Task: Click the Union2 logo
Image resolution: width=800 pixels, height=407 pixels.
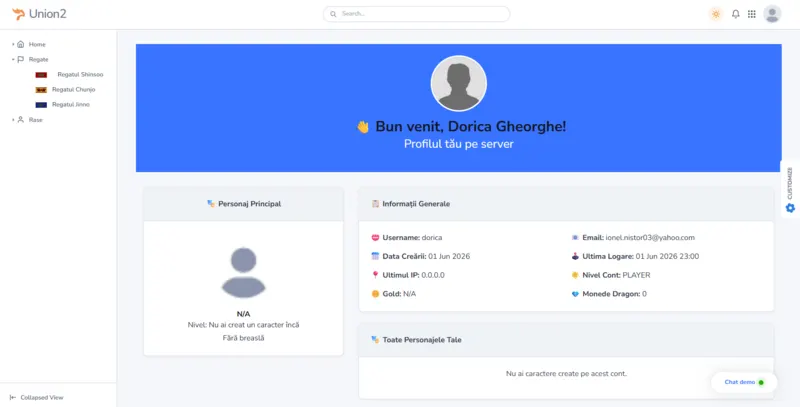Action: click(39, 14)
